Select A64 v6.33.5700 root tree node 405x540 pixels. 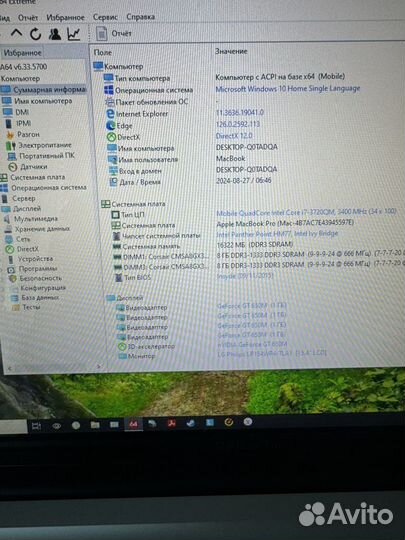coord(24,67)
